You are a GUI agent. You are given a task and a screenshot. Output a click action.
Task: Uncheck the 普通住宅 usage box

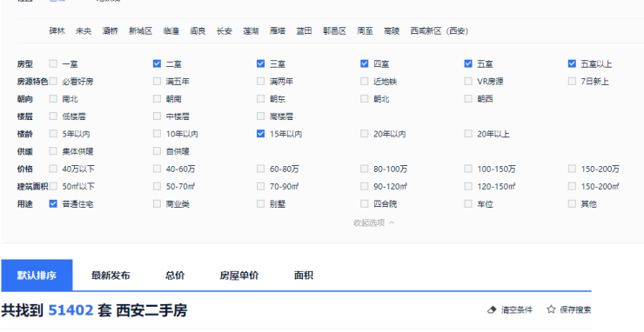[x=53, y=203]
